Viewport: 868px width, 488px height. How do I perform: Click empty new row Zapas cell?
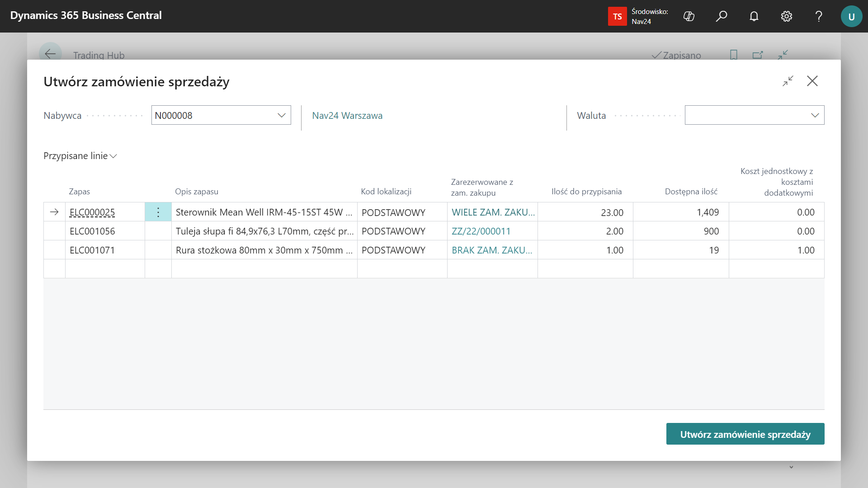105,269
